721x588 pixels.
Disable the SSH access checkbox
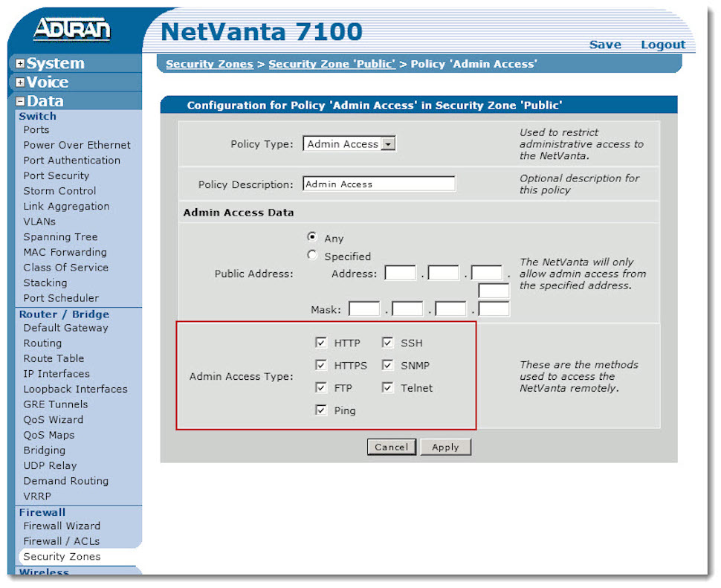tap(387, 343)
